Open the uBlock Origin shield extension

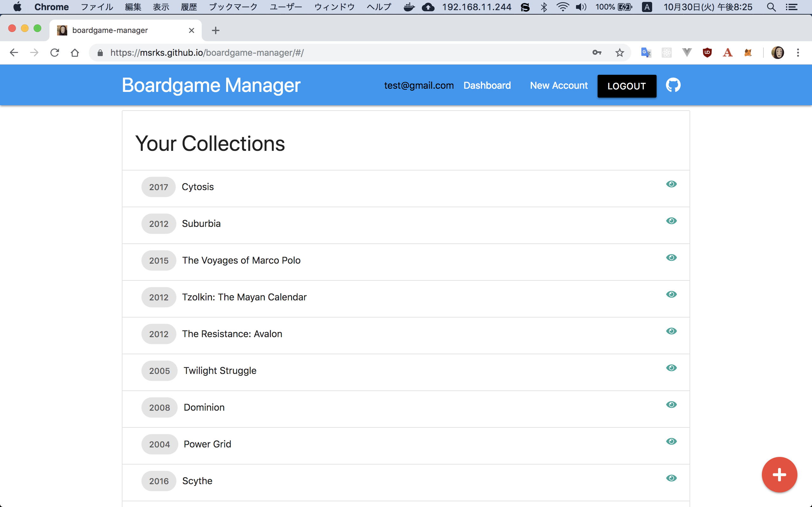pyautogui.click(x=707, y=53)
